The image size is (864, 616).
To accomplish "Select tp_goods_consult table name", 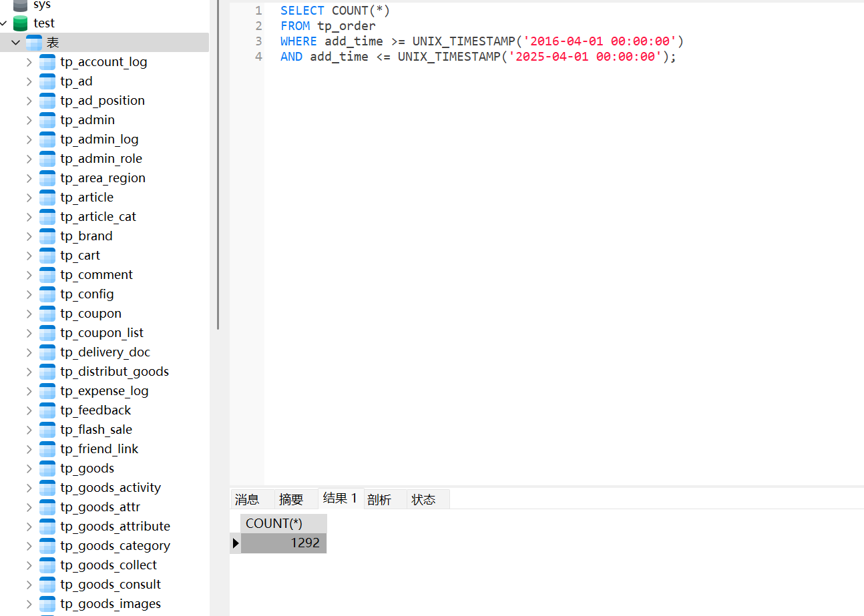I will (110, 585).
